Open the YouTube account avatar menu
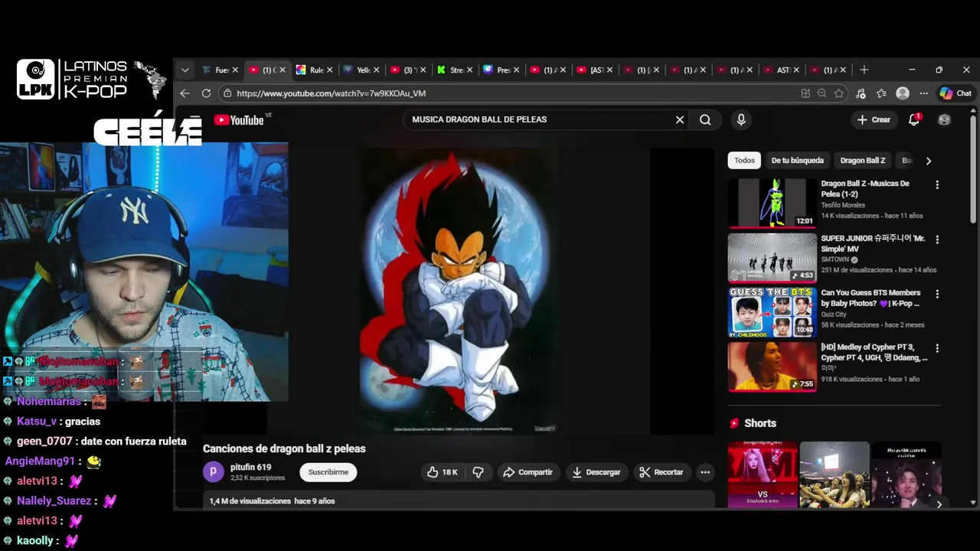This screenshot has height=551, width=980. 944,119
